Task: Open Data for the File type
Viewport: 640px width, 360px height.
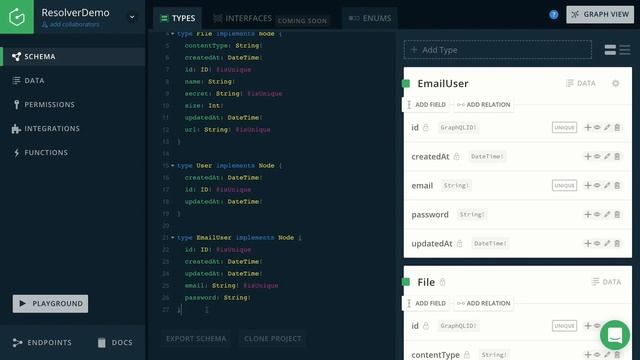Action: [607, 282]
